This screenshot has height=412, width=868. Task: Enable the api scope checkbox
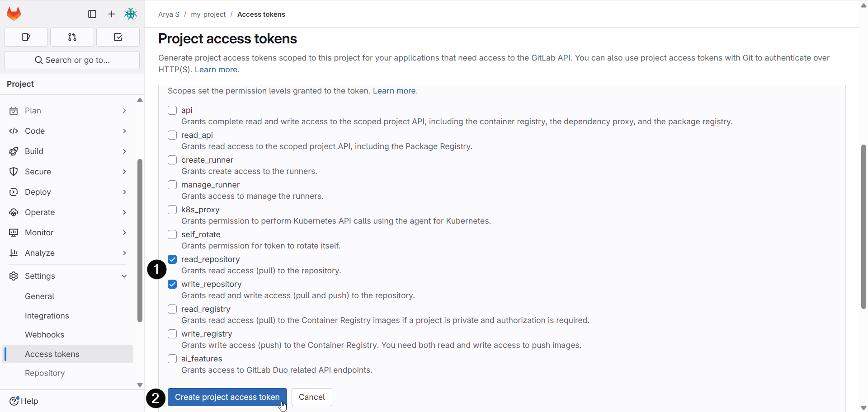click(x=172, y=110)
